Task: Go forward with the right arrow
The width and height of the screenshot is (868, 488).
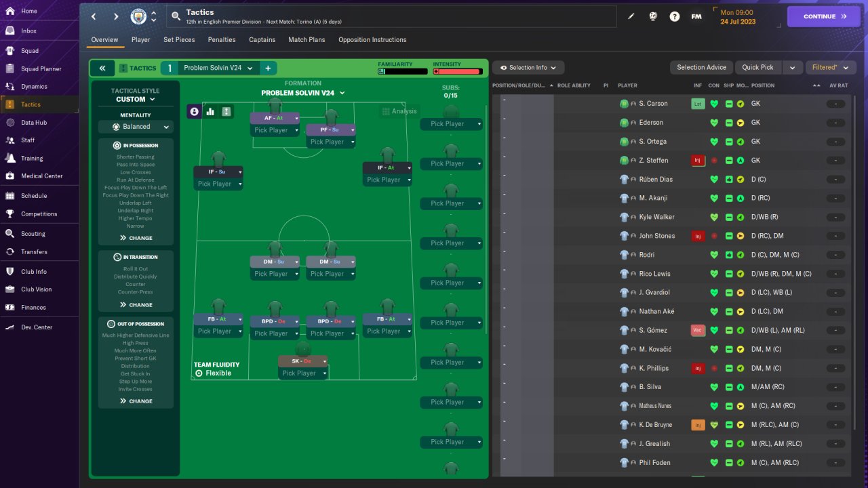Action: point(116,16)
